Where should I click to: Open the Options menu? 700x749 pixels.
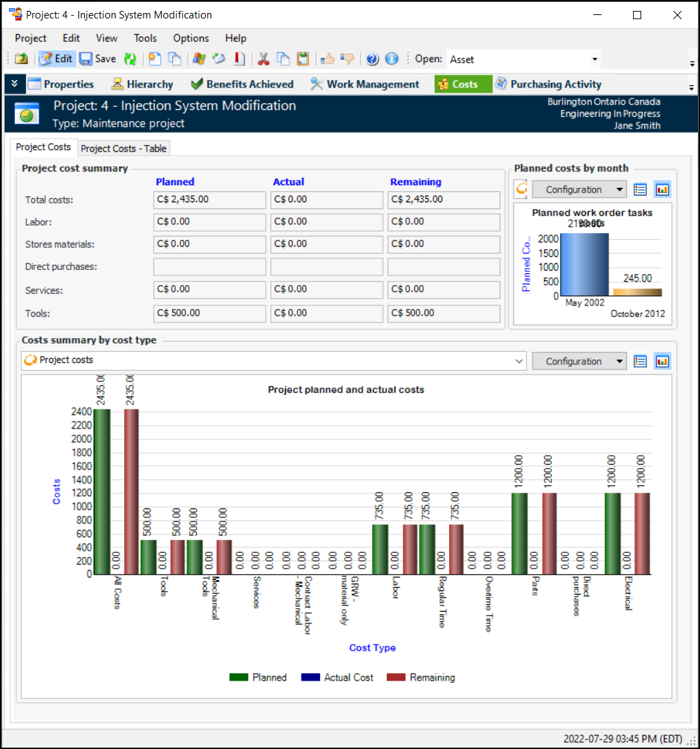pyautogui.click(x=191, y=38)
